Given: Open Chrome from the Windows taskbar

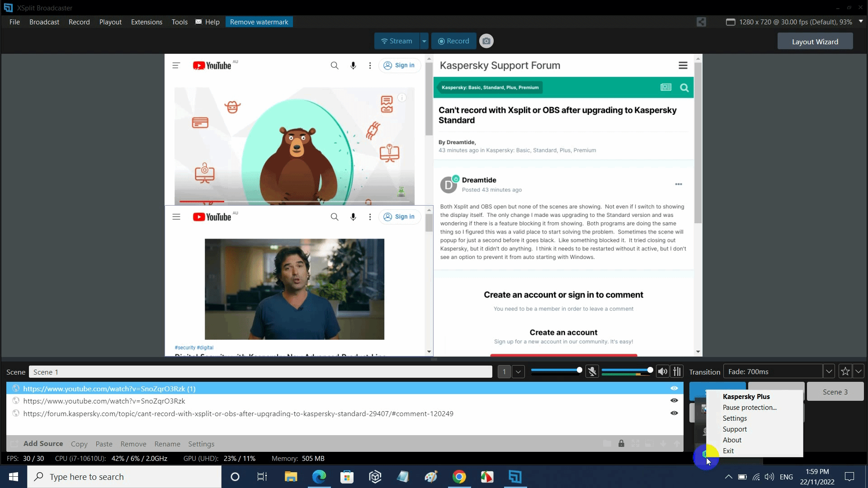Looking at the screenshot, I should (x=459, y=477).
